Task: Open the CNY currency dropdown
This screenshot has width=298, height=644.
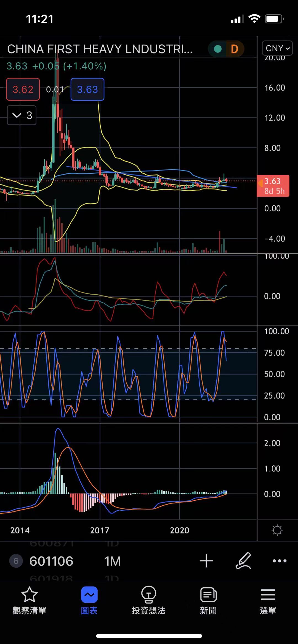Action: (277, 48)
